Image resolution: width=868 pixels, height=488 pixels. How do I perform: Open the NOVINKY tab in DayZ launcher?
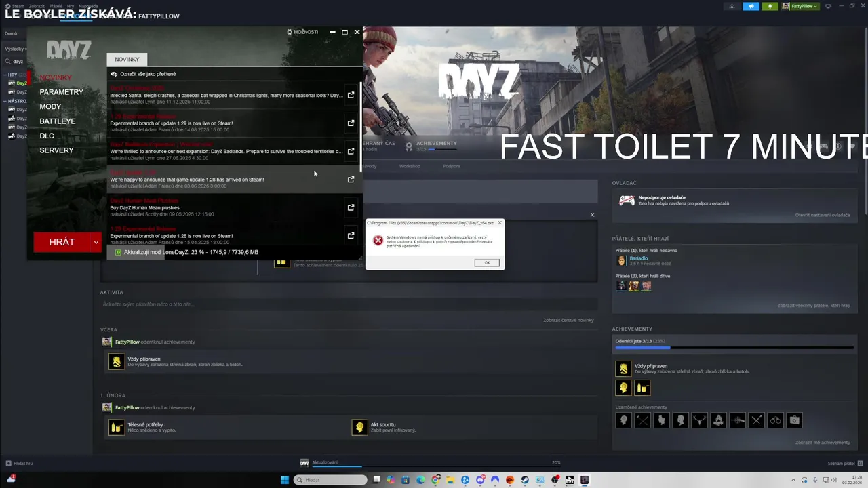(127, 59)
